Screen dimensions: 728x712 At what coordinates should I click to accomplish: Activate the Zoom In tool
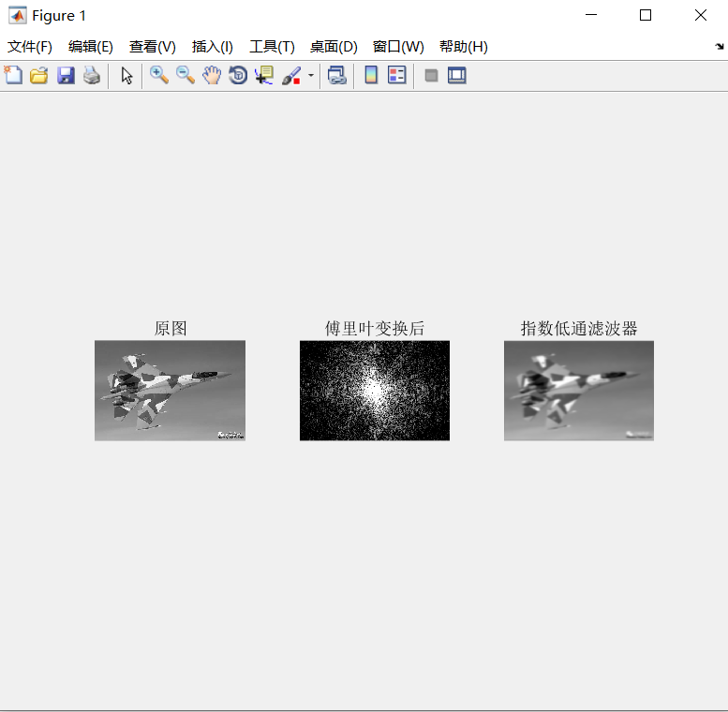[158, 75]
